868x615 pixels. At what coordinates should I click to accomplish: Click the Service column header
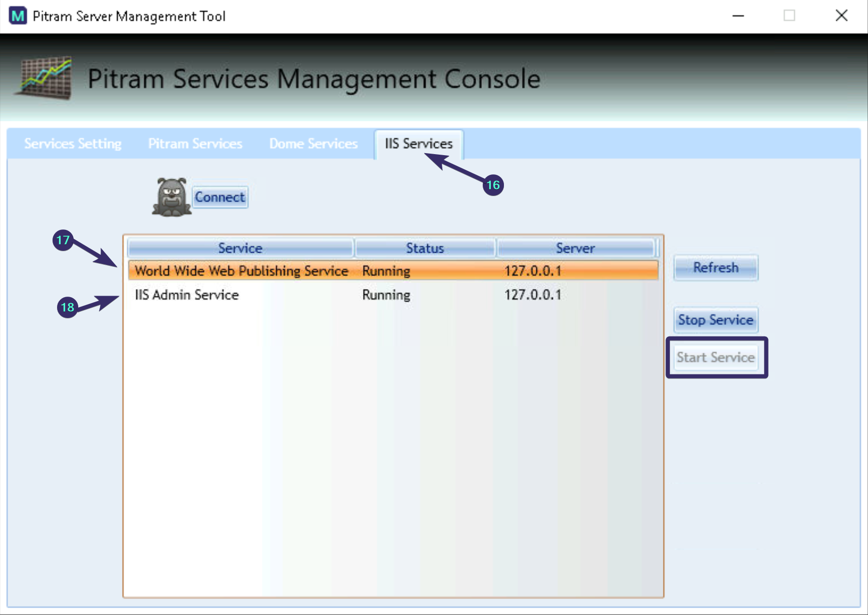pyautogui.click(x=240, y=248)
